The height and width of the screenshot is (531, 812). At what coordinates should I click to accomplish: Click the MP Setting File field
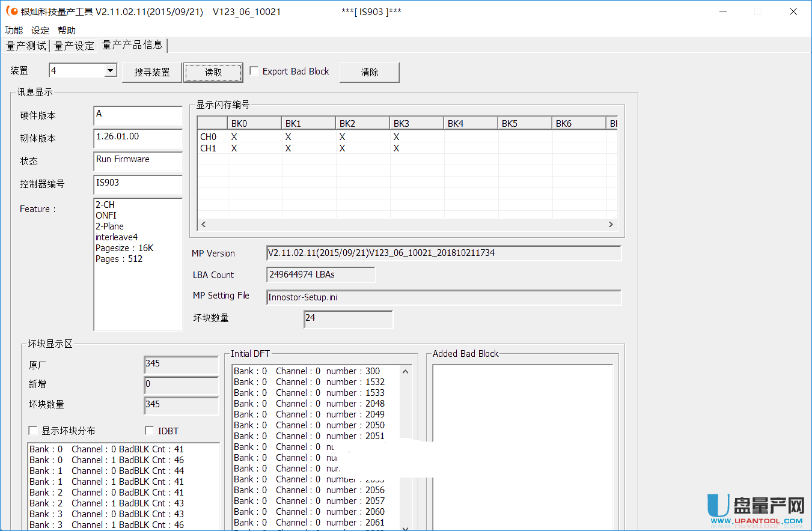tap(443, 297)
